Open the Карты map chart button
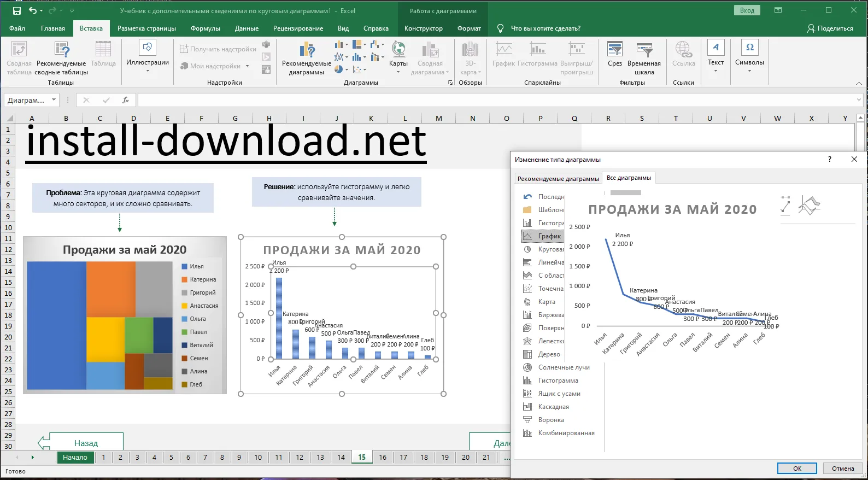This screenshot has width=868, height=480. (x=398, y=57)
